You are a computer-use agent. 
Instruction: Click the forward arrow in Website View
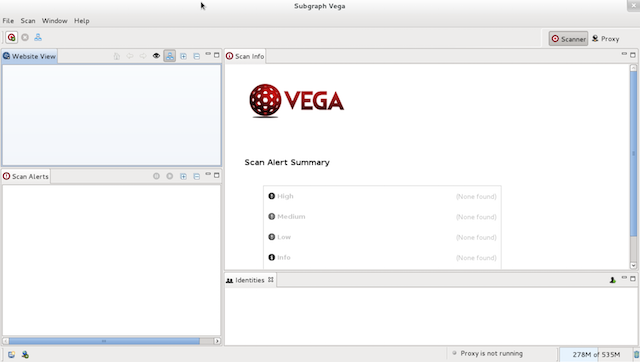point(143,56)
